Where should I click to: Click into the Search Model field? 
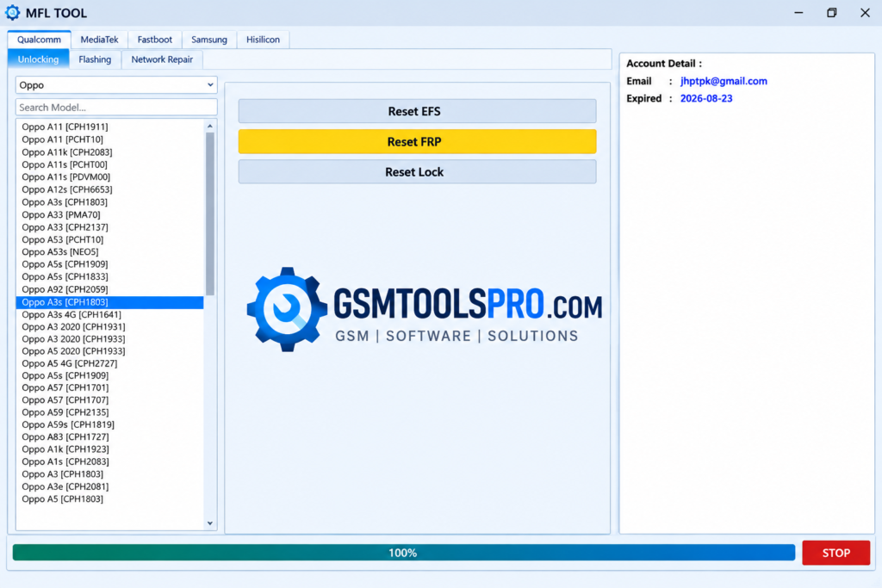116,107
